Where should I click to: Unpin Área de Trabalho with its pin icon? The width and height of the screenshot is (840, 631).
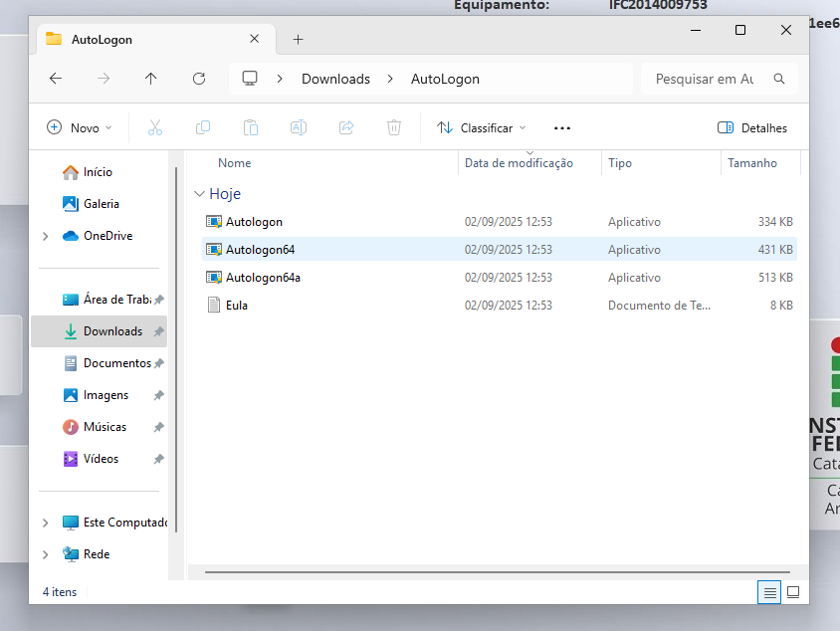pos(158,300)
